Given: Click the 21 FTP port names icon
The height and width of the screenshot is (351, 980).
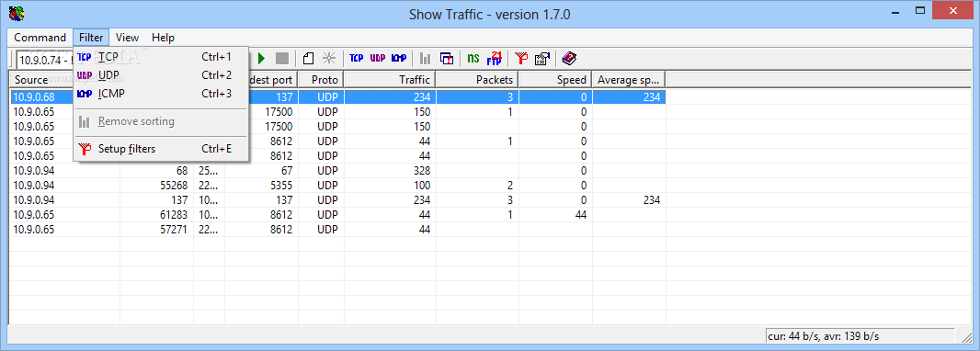Looking at the screenshot, I should pyautogui.click(x=495, y=58).
